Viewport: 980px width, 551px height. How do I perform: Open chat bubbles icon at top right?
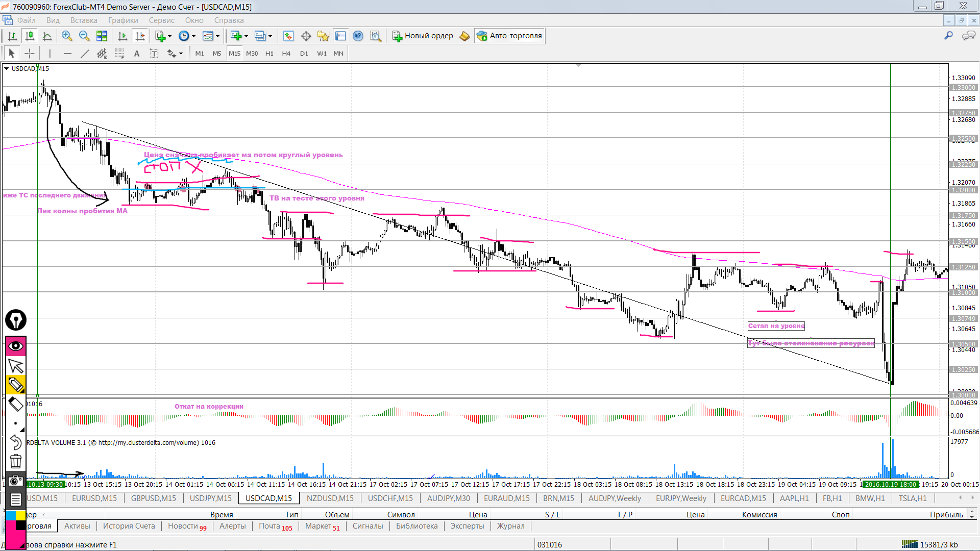(x=968, y=36)
